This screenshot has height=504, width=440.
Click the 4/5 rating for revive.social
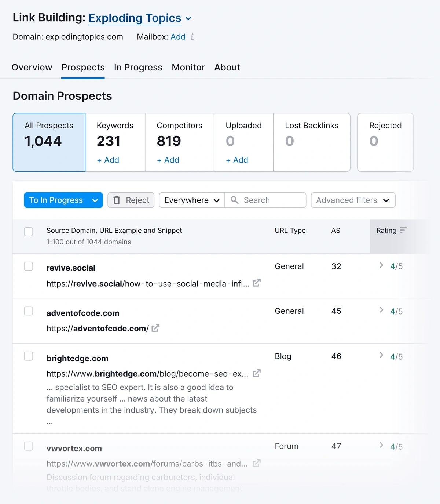pyautogui.click(x=396, y=266)
